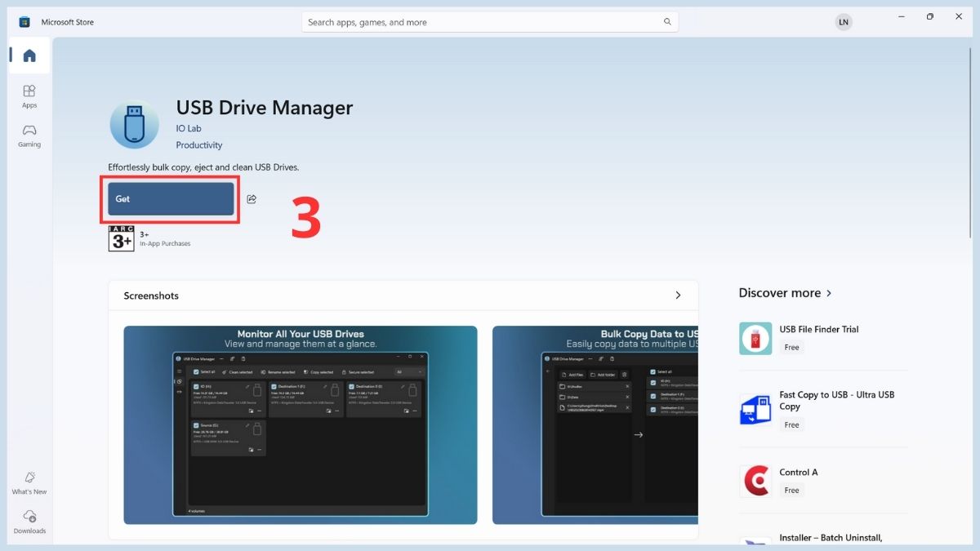Viewport: 980px width, 551px height.
Task: Expand Screenshots with the chevron arrow
Action: click(x=678, y=295)
